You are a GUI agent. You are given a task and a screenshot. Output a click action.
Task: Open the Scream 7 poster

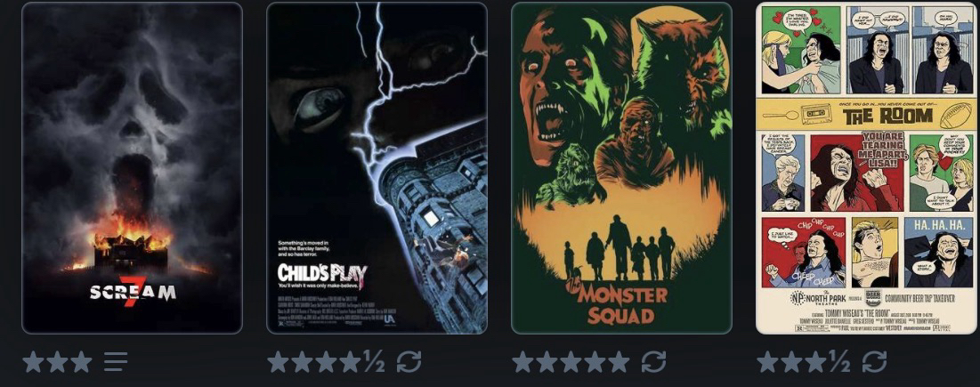(x=132, y=168)
